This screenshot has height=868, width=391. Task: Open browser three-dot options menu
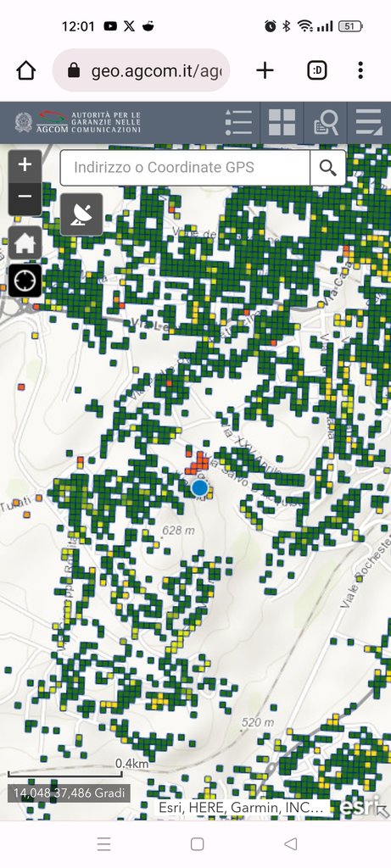tap(360, 70)
